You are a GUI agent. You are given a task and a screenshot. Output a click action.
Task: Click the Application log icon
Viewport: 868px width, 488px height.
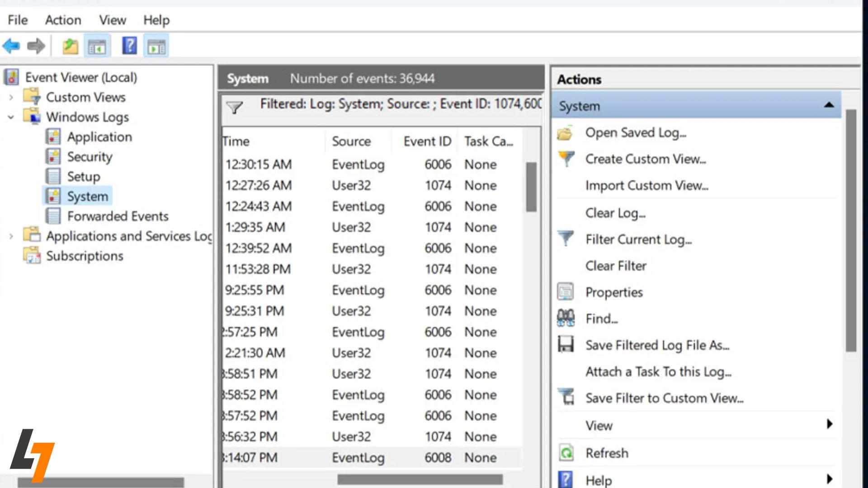click(53, 136)
